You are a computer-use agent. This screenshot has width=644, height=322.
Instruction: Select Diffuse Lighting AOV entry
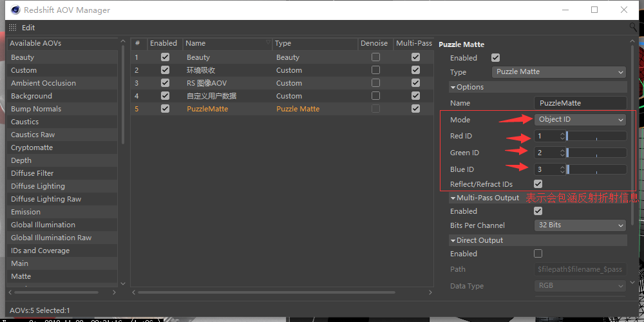click(x=62, y=186)
